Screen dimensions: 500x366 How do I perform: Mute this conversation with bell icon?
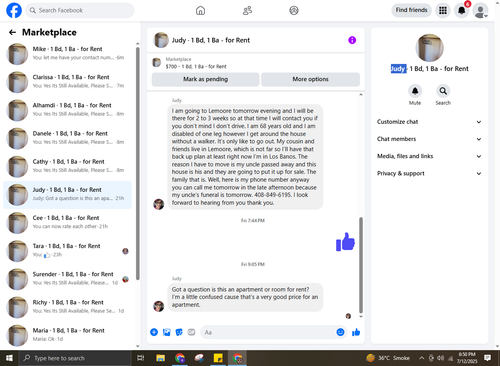(x=415, y=91)
